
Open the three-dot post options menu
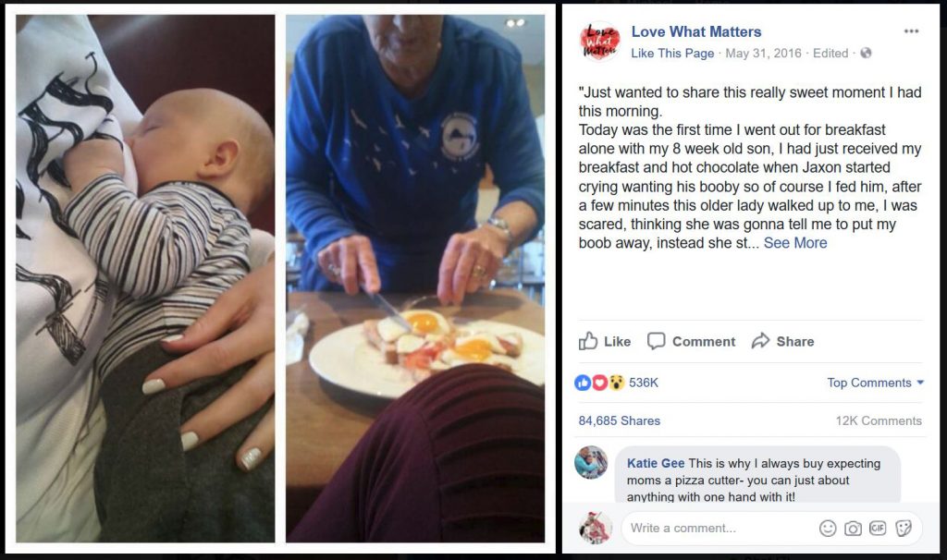click(911, 31)
